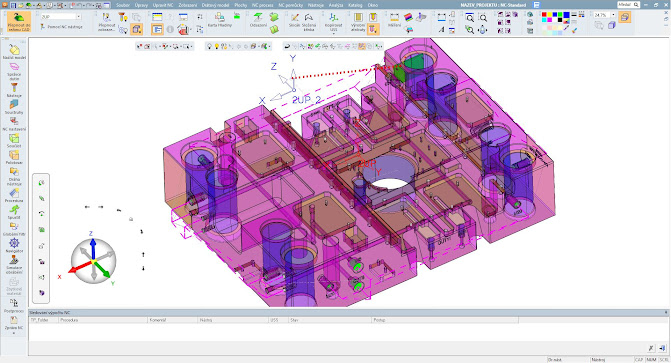This screenshot has height=363, width=671.
Task: Open Globální filtr in sidebar
Action: click(x=14, y=229)
